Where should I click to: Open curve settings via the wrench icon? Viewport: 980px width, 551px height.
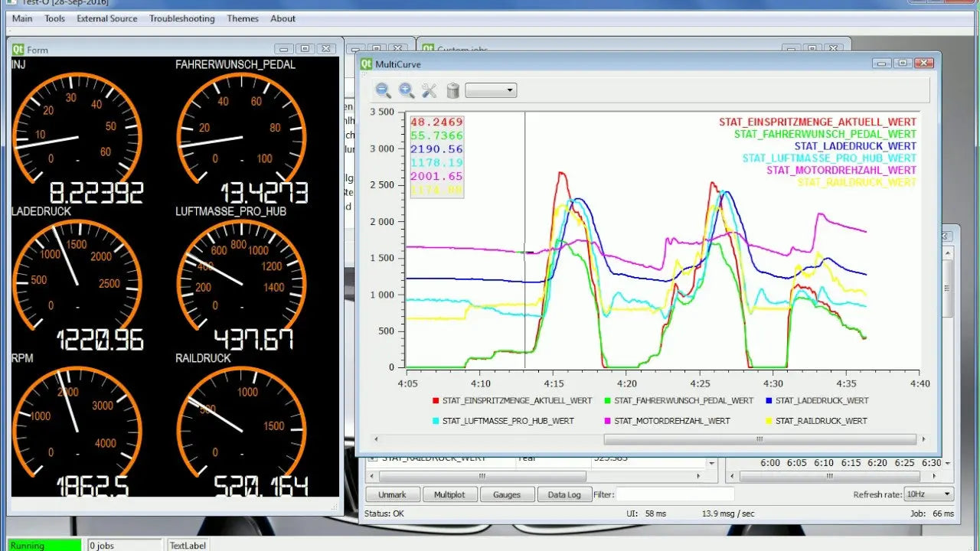click(x=429, y=90)
